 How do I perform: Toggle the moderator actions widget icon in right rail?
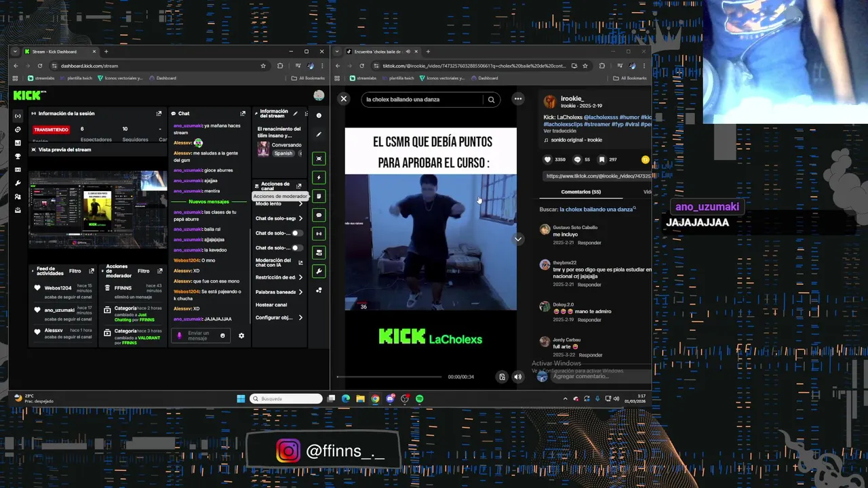[x=319, y=196]
